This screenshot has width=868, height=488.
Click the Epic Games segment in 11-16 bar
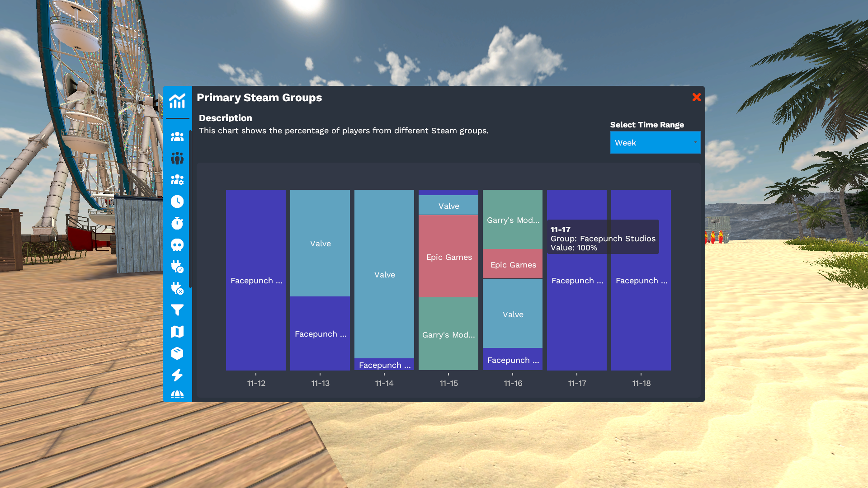tap(513, 264)
